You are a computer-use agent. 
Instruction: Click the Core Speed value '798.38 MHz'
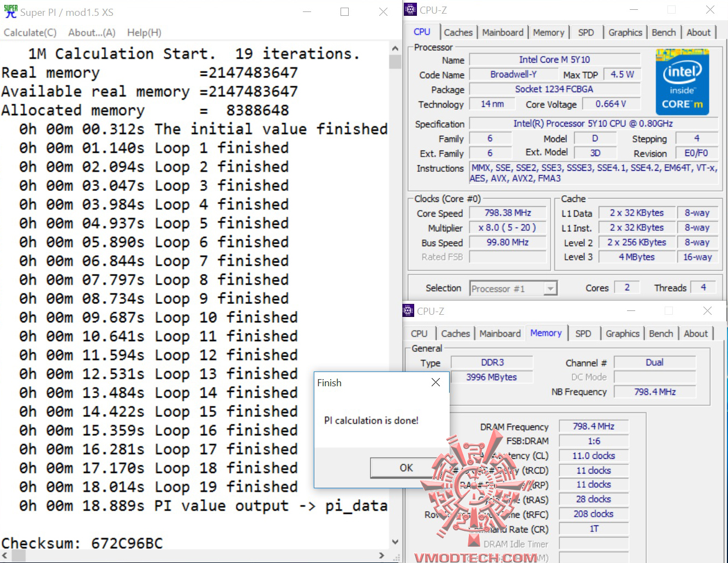tap(508, 213)
